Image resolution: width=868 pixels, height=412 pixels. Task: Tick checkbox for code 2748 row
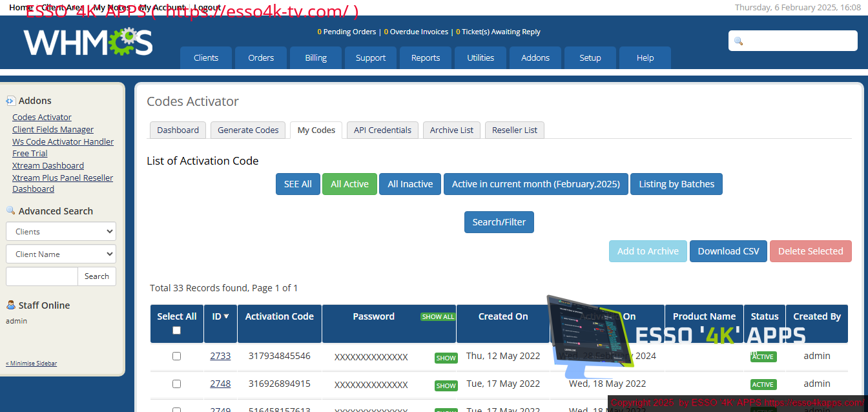pos(176,384)
